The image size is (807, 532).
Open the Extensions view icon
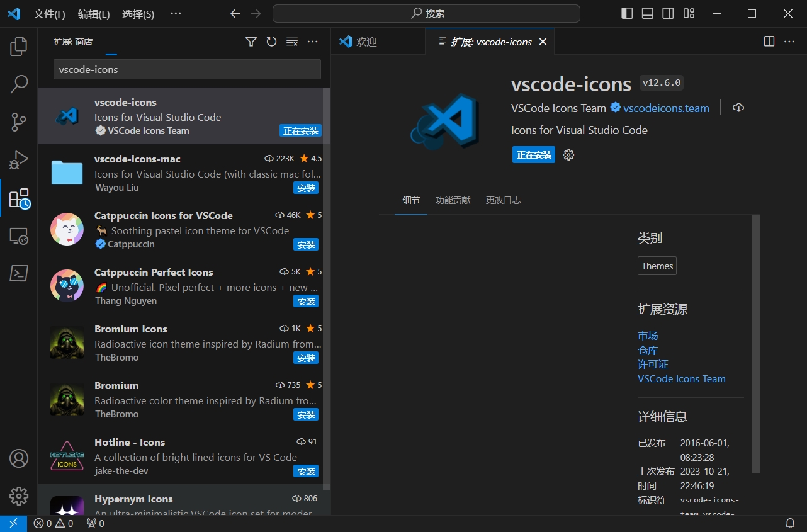tap(19, 198)
